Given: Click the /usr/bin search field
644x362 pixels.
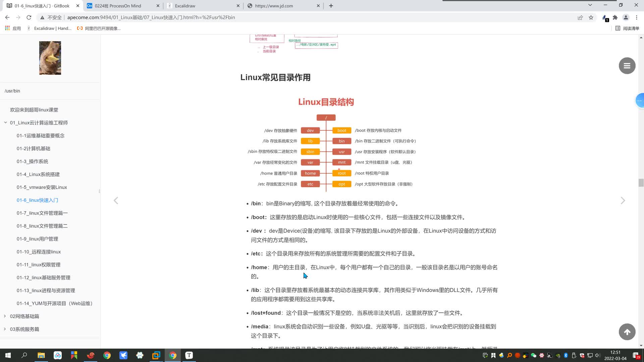Looking at the screenshot, I should click(x=50, y=91).
